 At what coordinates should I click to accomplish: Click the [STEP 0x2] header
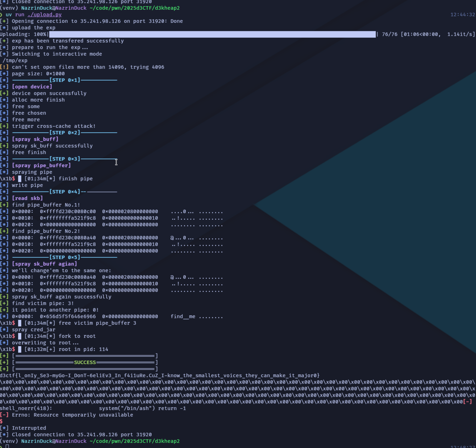(x=65, y=133)
